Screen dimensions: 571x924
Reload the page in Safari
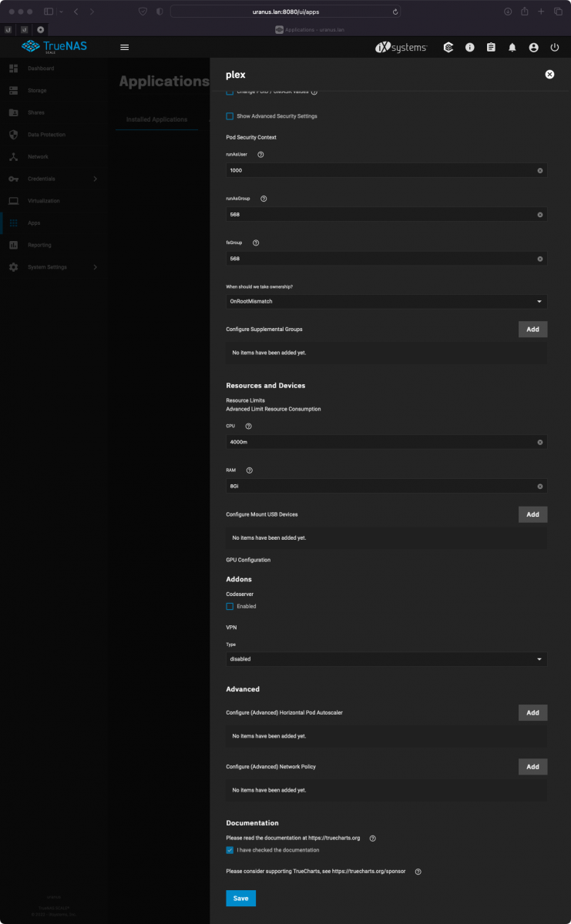pos(395,12)
